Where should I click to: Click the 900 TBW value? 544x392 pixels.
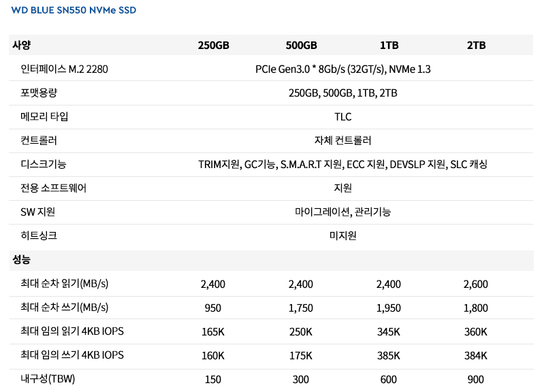pyautogui.click(x=476, y=380)
